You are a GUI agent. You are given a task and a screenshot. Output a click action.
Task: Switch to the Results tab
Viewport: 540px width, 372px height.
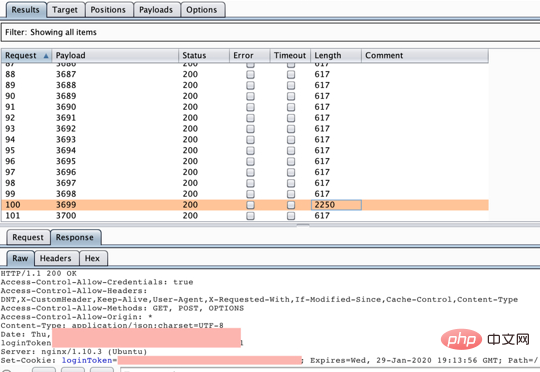(26, 10)
